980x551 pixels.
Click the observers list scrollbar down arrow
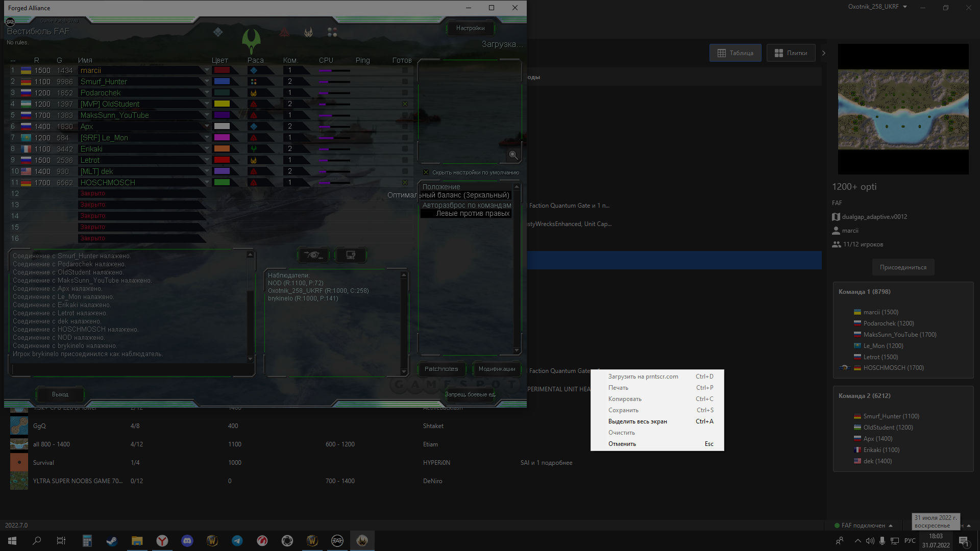(404, 372)
